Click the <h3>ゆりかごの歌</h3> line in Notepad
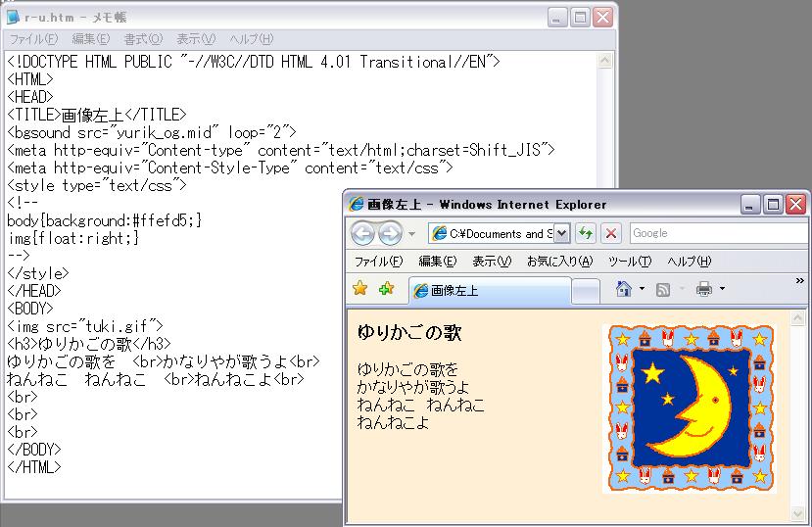The image size is (812, 527). (x=89, y=343)
